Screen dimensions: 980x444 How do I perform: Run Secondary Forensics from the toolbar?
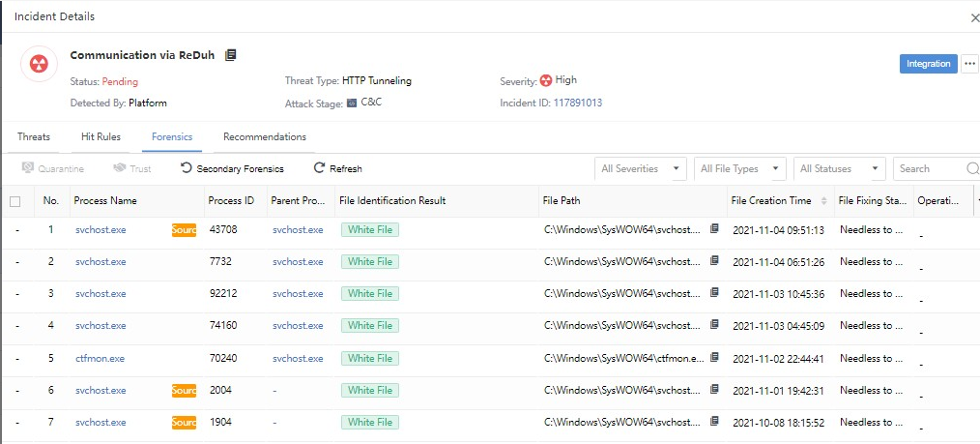(x=232, y=168)
